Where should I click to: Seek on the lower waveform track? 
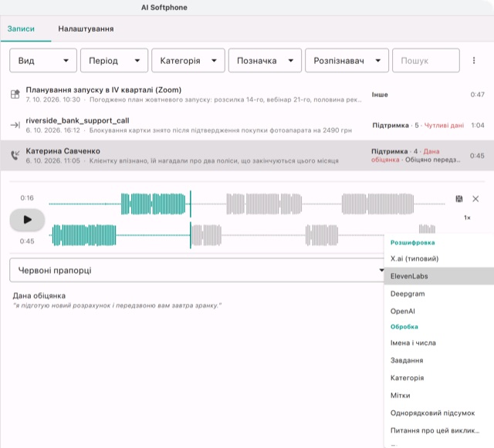coord(247,235)
